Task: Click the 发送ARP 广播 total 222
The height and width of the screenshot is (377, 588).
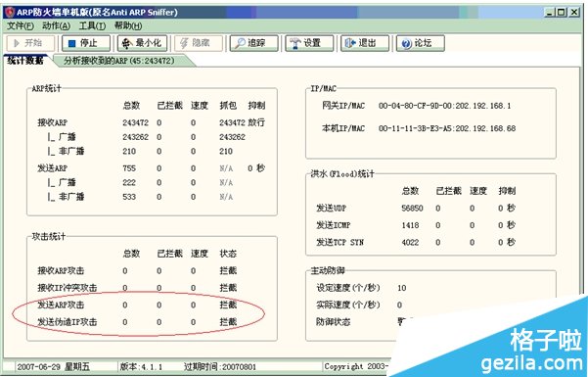Action: (129, 182)
